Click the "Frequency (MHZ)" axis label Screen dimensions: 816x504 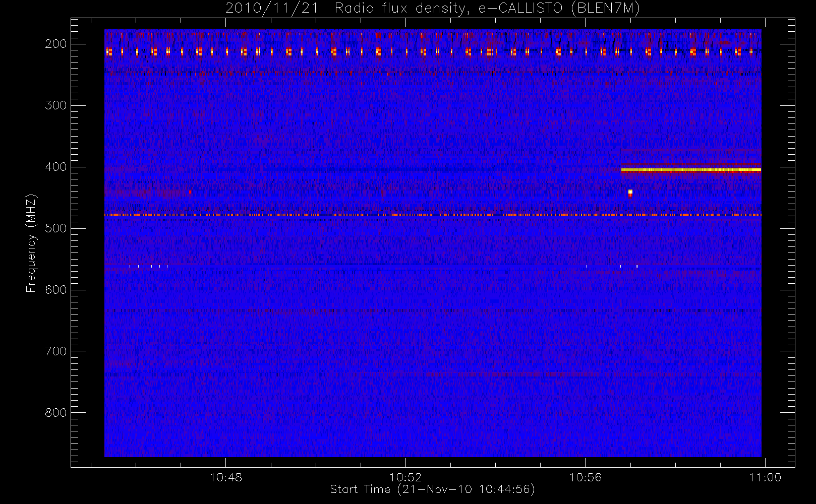click(32, 243)
